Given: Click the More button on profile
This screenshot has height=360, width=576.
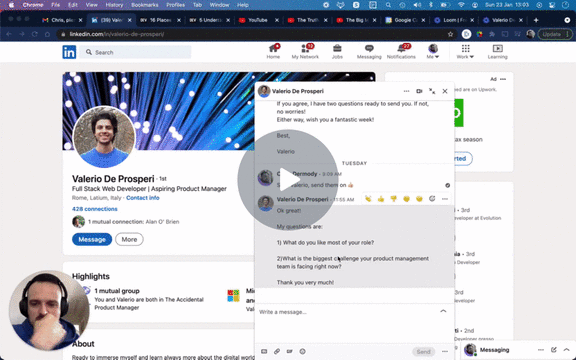Looking at the screenshot, I should 129,239.
